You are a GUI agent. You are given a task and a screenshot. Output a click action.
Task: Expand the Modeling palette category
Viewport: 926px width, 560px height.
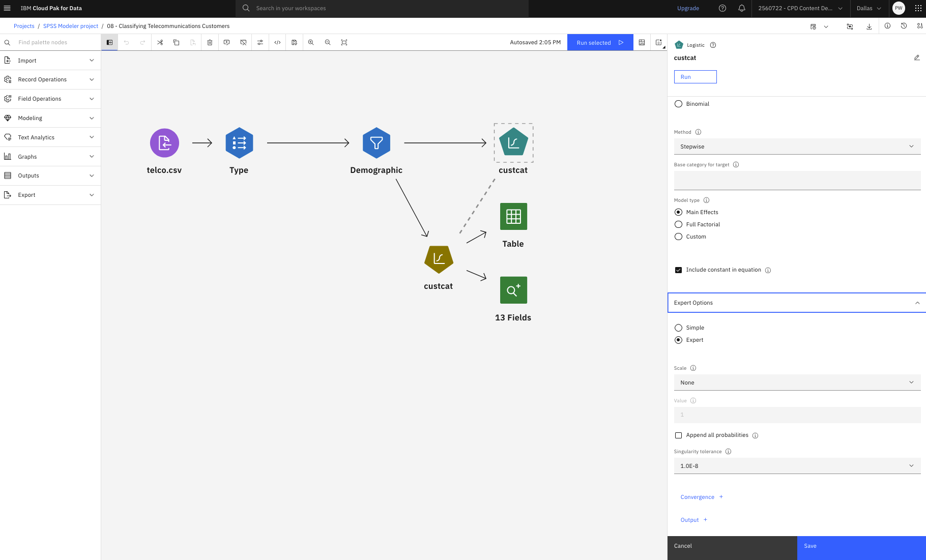coord(50,118)
